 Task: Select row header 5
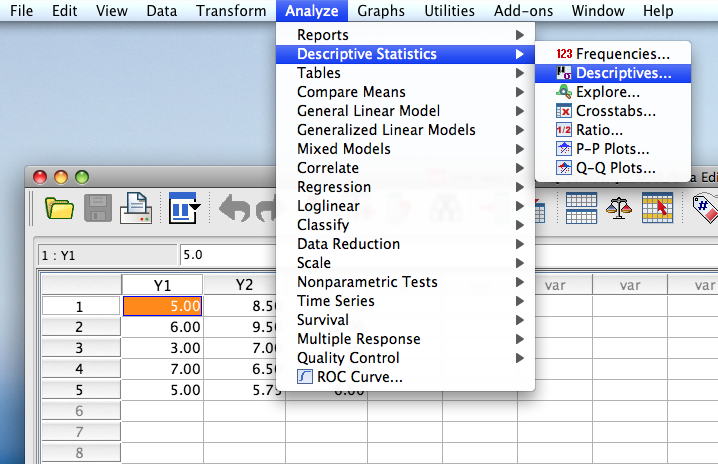click(81, 390)
